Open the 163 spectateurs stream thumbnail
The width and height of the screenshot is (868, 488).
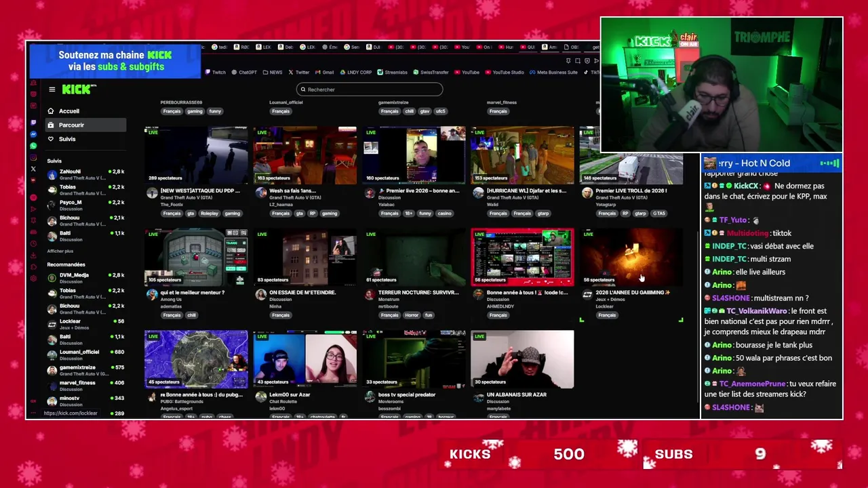[x=305, y=155]
